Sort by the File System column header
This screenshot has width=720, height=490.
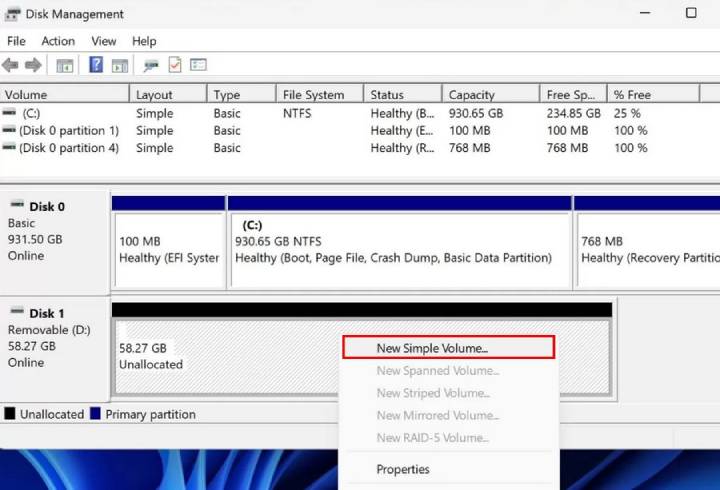pos(320,95)
